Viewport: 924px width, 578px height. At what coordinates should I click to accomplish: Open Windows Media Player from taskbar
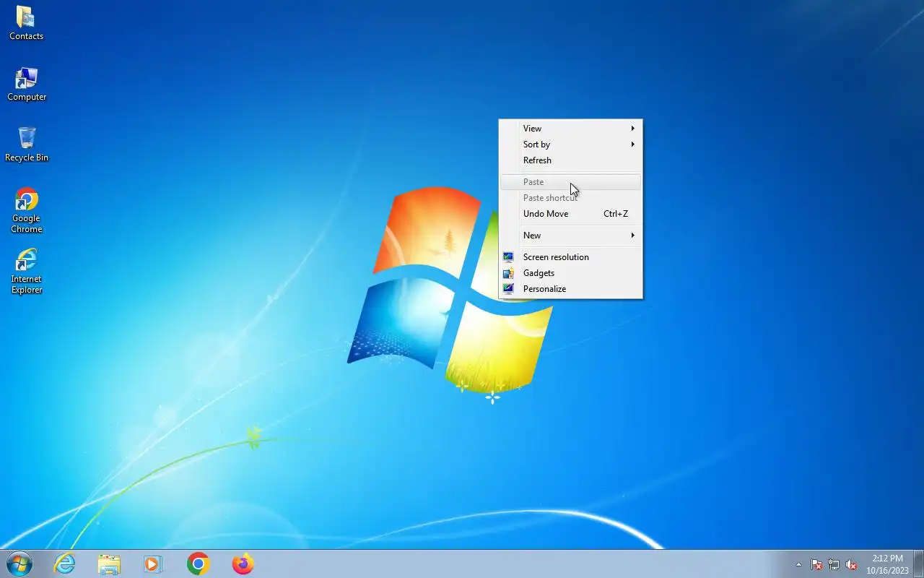click(153, 564)
